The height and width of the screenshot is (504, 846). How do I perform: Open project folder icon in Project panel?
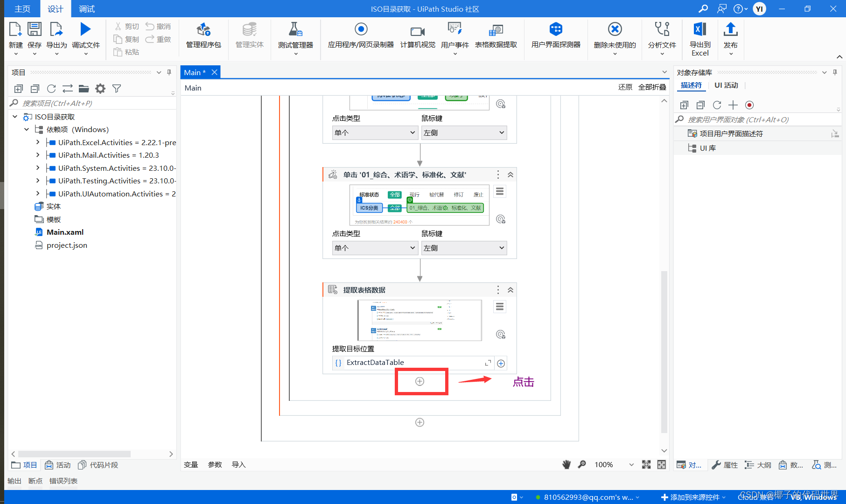point(84,89)
